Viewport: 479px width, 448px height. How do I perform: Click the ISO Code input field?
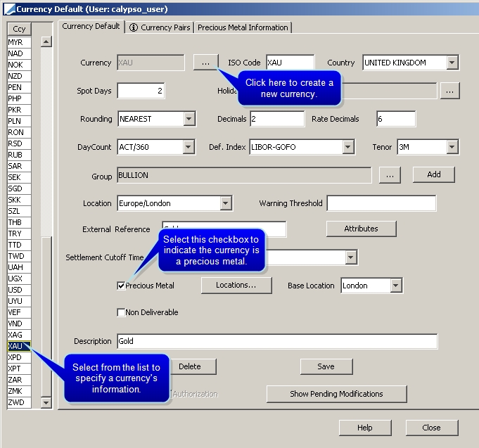pos(290,63)
